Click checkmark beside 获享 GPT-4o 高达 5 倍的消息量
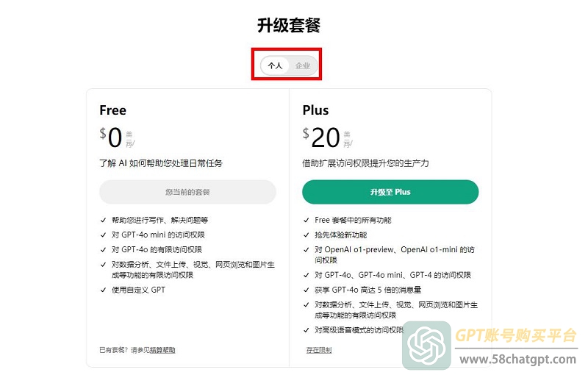The width and height of the screenshot is (588, 375). (306, 290)
